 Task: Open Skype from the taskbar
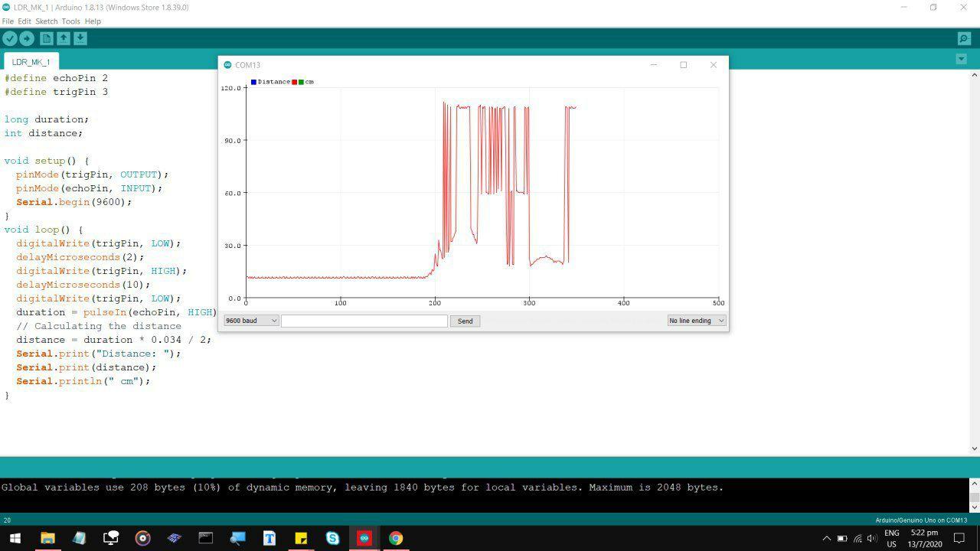click(x=332, y=538)
